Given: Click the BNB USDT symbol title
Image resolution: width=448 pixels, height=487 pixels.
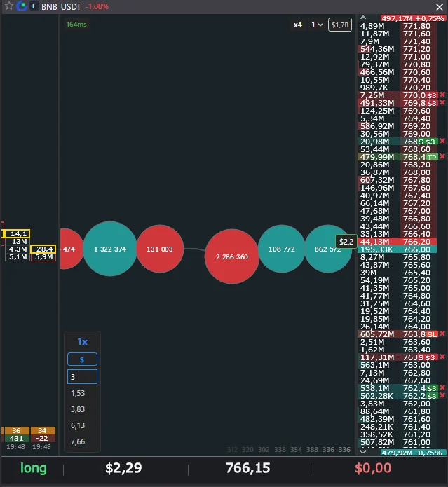Looking at the screenshot, I should click(x=61, y=6).
